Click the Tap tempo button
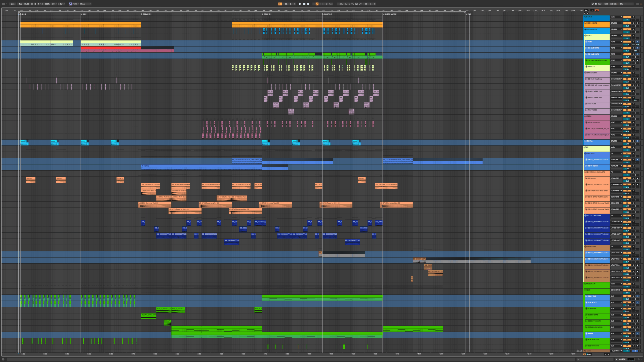This screenshot has width=644, height=362. click(20, 4)
